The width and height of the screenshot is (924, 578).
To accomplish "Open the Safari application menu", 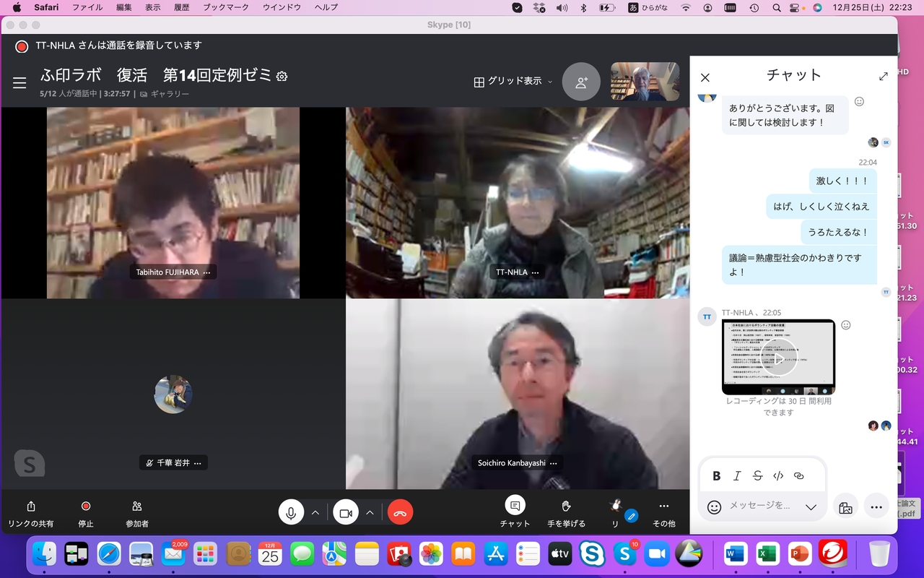I will [x=46, y=7].
